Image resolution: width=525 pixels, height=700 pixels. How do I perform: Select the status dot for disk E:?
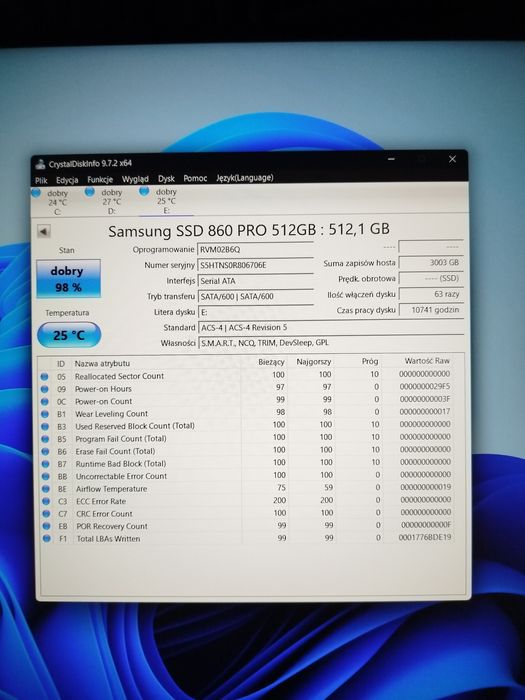coord(144,191)
